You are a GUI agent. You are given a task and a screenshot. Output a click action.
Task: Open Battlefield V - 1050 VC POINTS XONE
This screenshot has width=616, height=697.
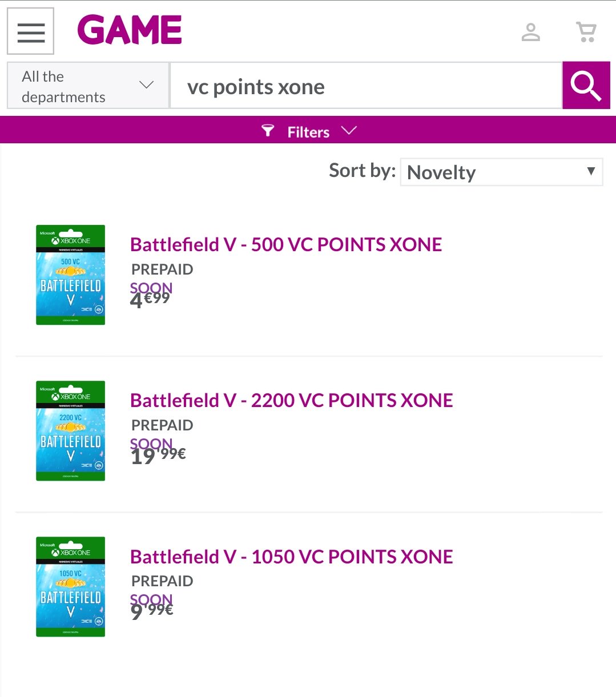pos(291,557)
